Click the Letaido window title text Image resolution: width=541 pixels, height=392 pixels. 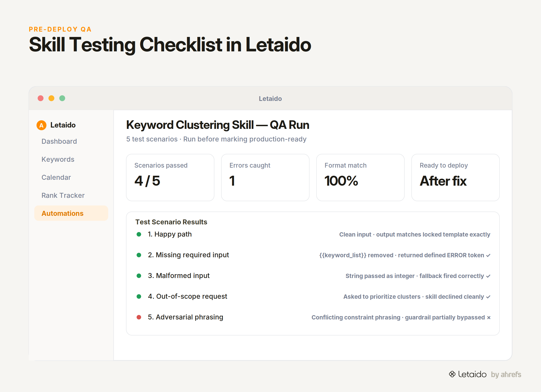pos(270,99)
